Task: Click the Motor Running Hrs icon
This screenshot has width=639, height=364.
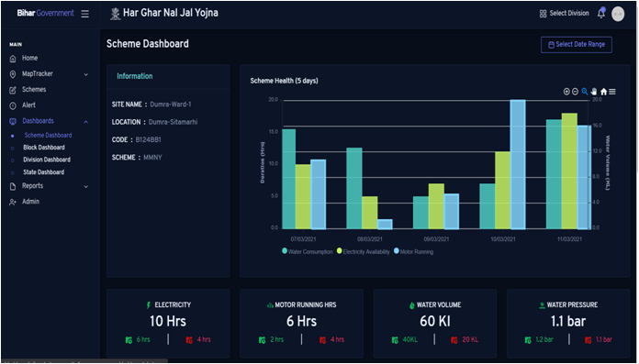Action: 270,305
